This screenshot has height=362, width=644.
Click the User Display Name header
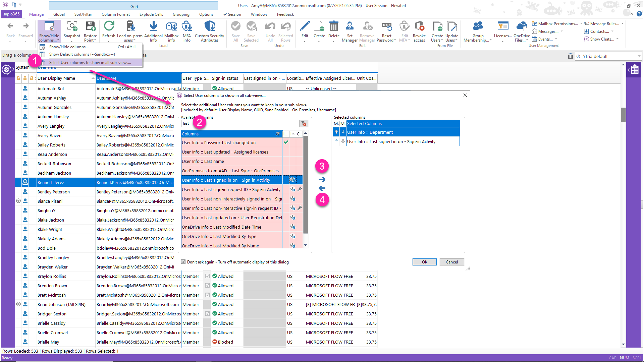coord(66,78)
